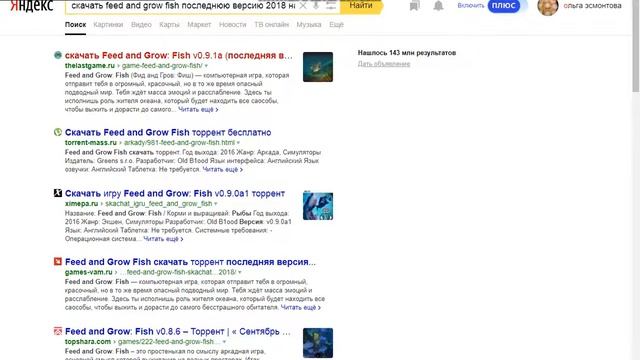The height and width of the screenshot is (360, 640).
Task: Open the Ещё menu
Action: [x=336, y=24]
